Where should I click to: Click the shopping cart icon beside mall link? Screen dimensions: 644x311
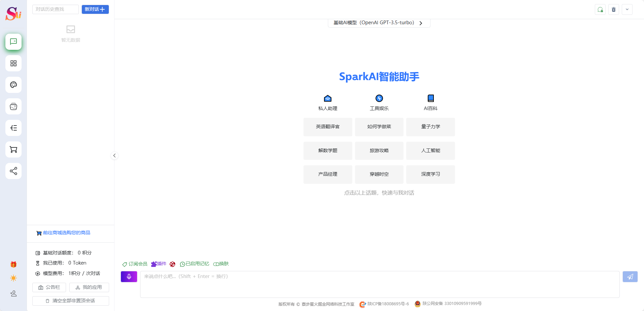coord(39,233)
